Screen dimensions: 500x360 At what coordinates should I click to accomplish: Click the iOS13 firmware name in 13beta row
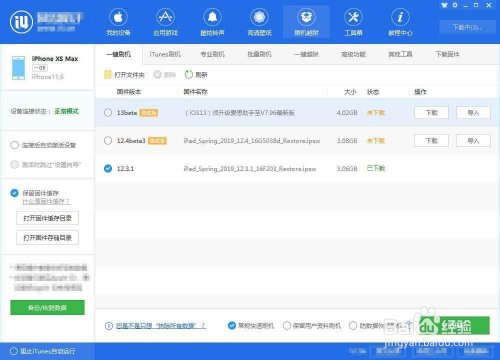tap(240, 113)
